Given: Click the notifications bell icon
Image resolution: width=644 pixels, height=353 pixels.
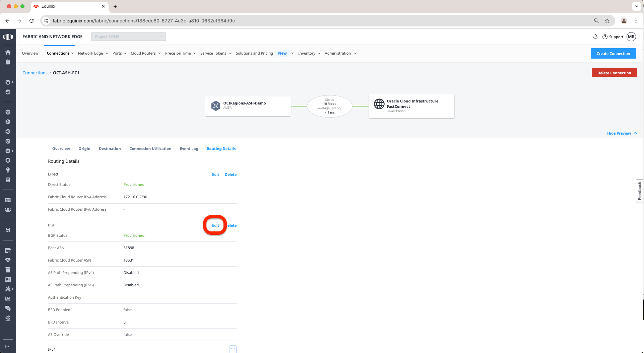Looking at the screenshot, I should [x=595, y=37].
